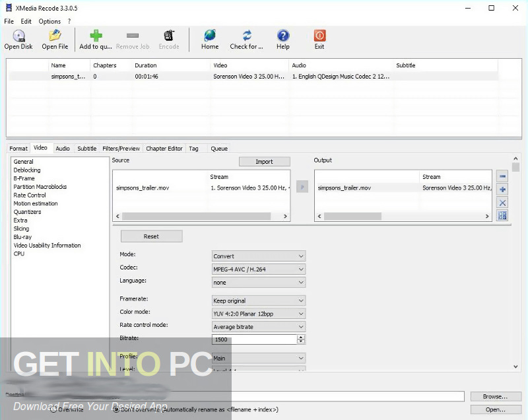Open the Codec dropdown MPEG-4 AVC / H.264
The image size is (528, 420).
click(259, 269)
